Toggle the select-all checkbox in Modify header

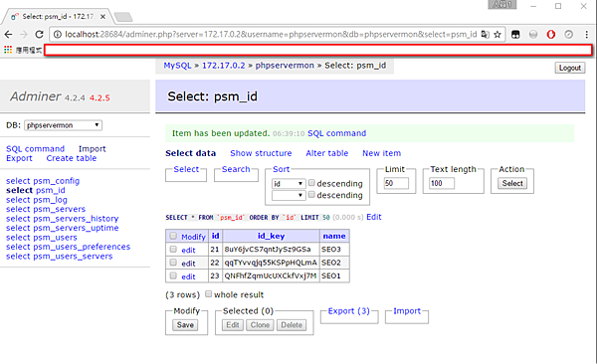click(x=173, y=236)
